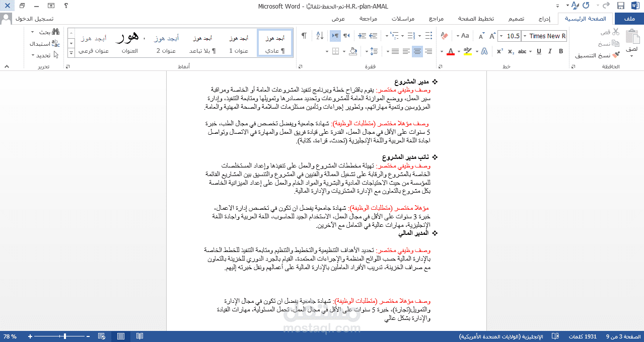Toggle Italic formatting
Image resolution: width=644 pixels, height=342 pixels.
click(x=550, y=51)
